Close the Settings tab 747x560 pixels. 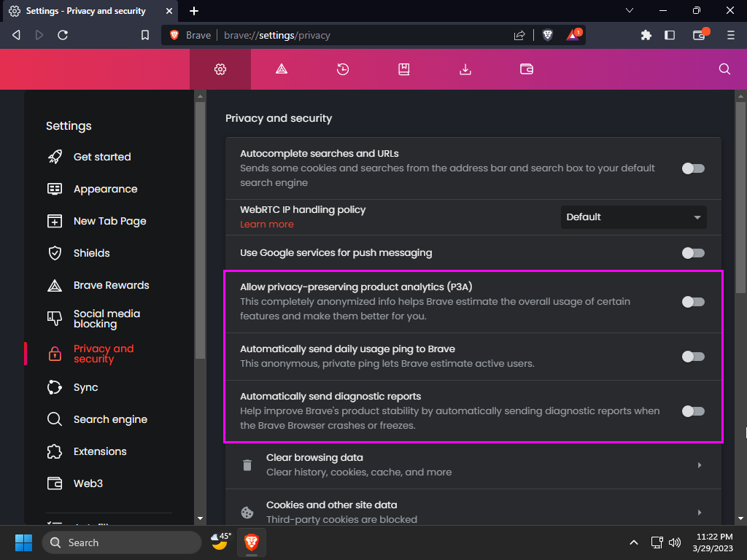pos(169,10)
